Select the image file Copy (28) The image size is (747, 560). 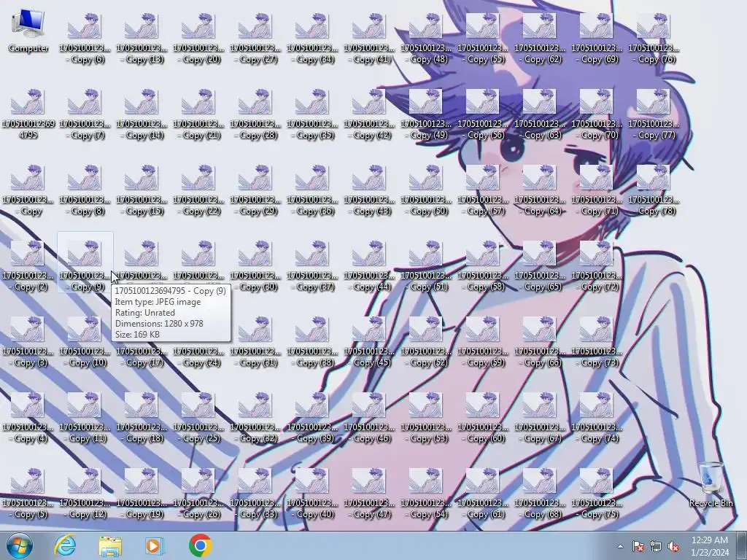[x=255, y=114]
